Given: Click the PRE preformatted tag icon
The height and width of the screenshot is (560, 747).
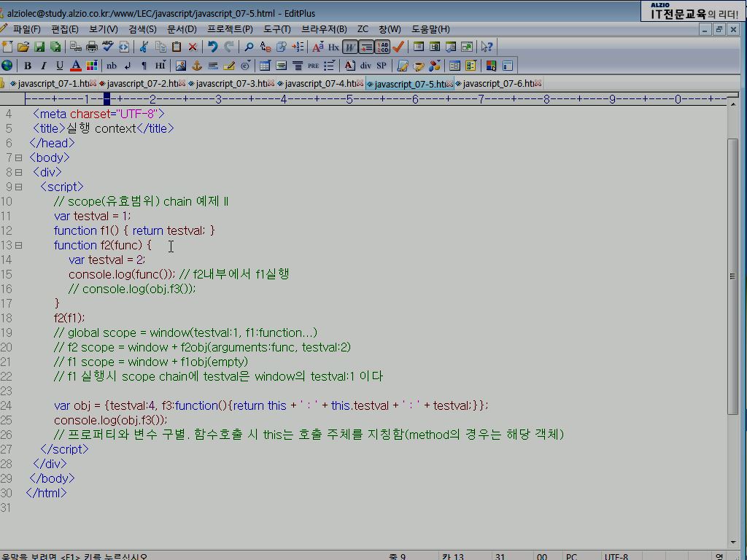Looking at the screenshot, I should click(313, 66).
